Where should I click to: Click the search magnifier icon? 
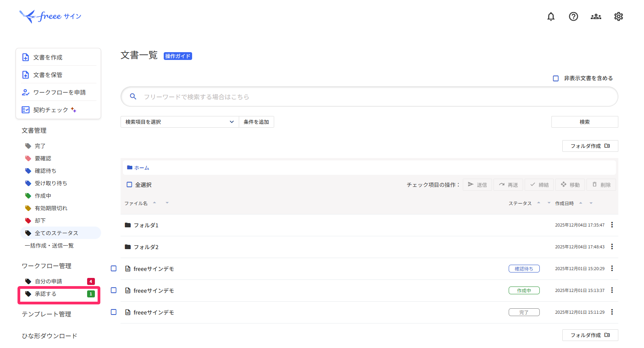[133, 96]
